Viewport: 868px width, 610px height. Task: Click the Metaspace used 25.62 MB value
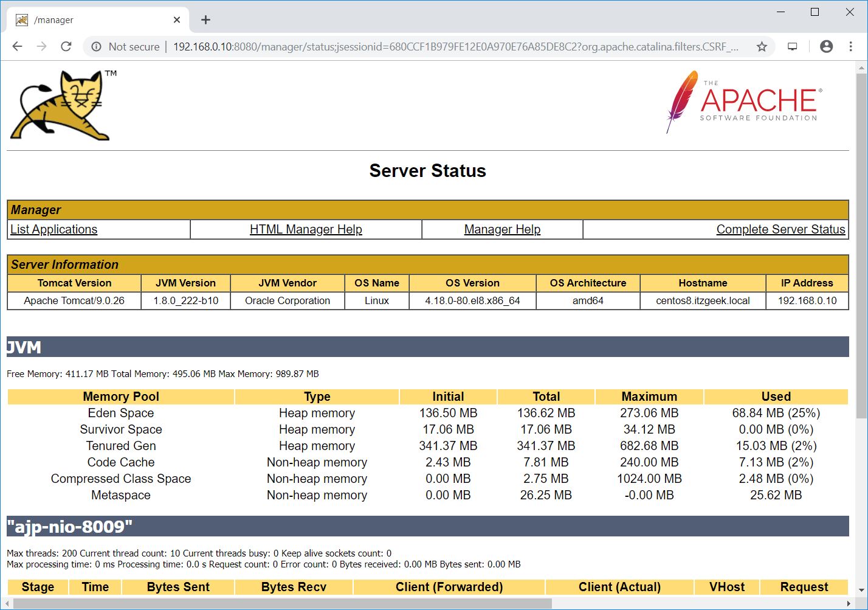pos(776,495)
